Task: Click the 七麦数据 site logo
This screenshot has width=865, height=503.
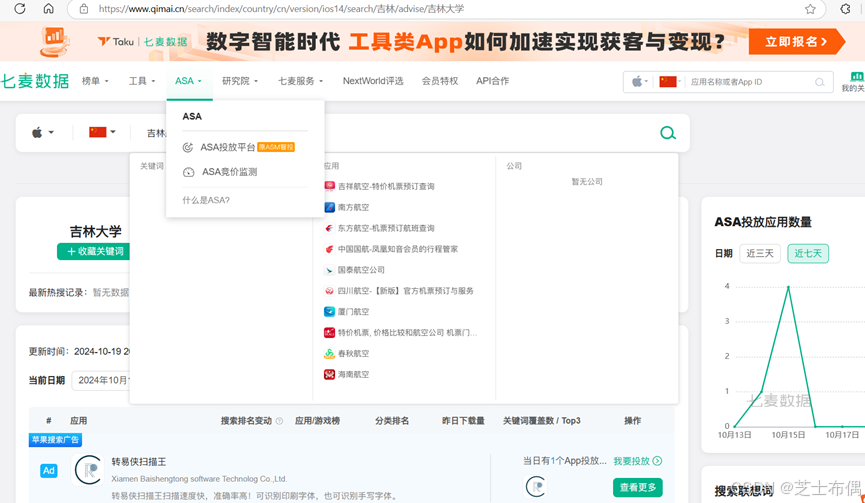Action: (35, 81)
